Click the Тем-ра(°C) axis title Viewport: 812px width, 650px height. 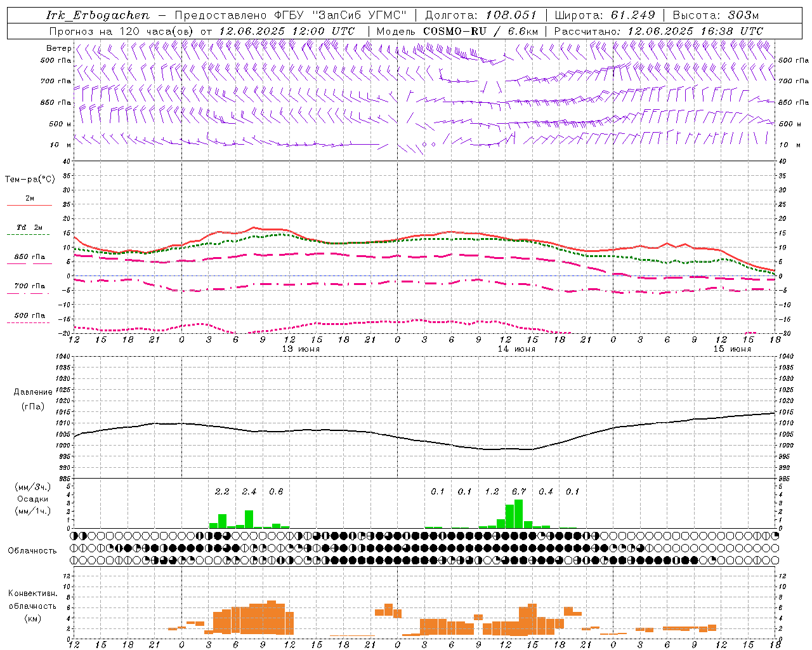tap(30, 179)
